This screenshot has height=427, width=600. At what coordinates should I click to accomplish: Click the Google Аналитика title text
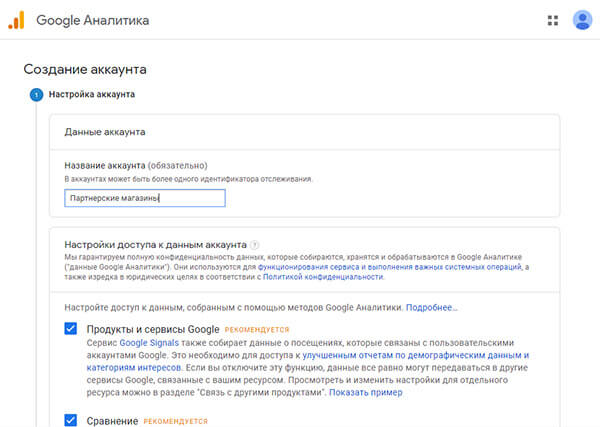coord(93,20)
